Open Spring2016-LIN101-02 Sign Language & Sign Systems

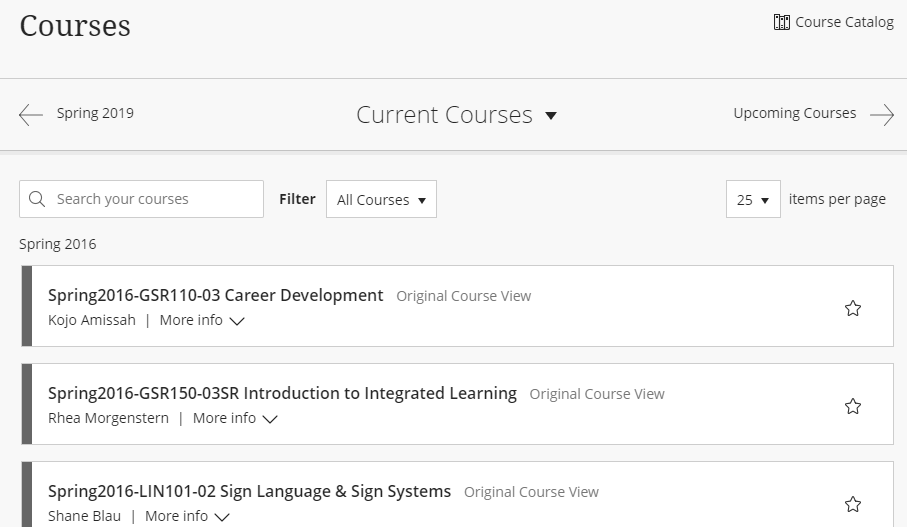(x=249, y=492)
